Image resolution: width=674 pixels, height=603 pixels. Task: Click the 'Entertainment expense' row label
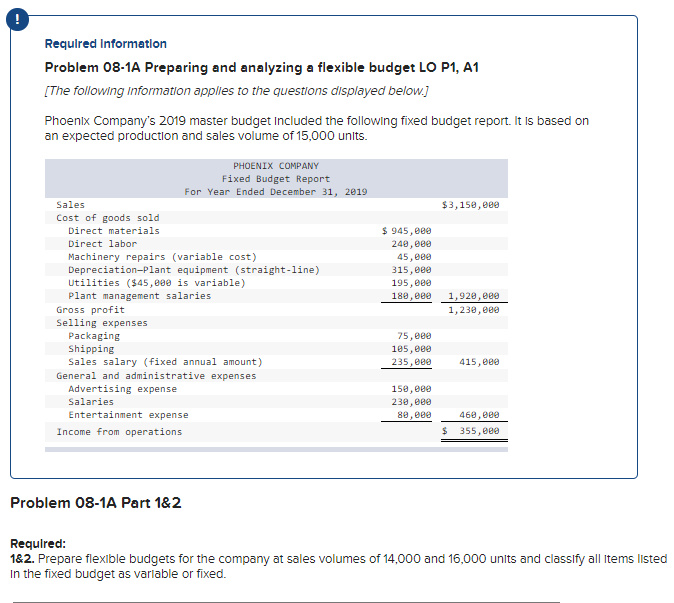pos(129,415)
